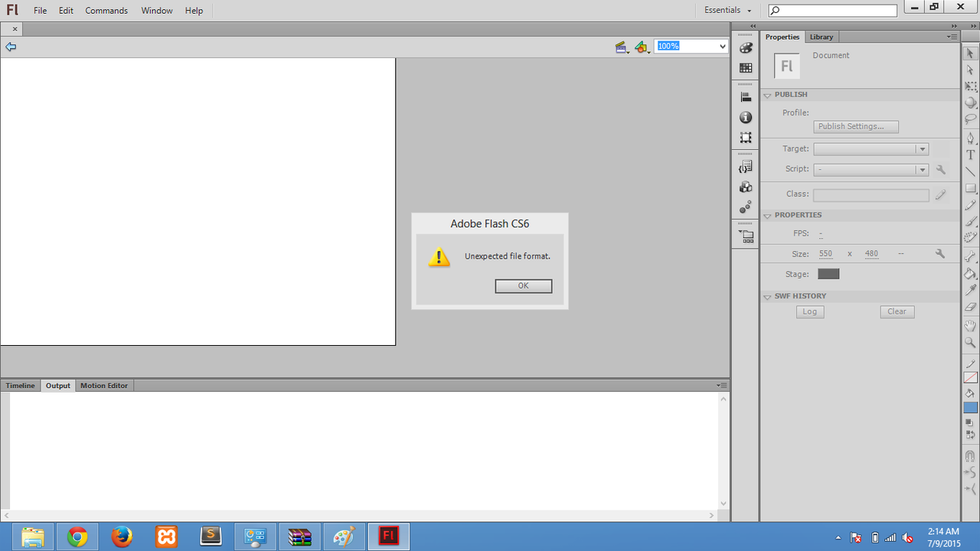Toggle the Snap to Objects magnet
This screenshot has height=551, width=980.
(x=970, y=456)
